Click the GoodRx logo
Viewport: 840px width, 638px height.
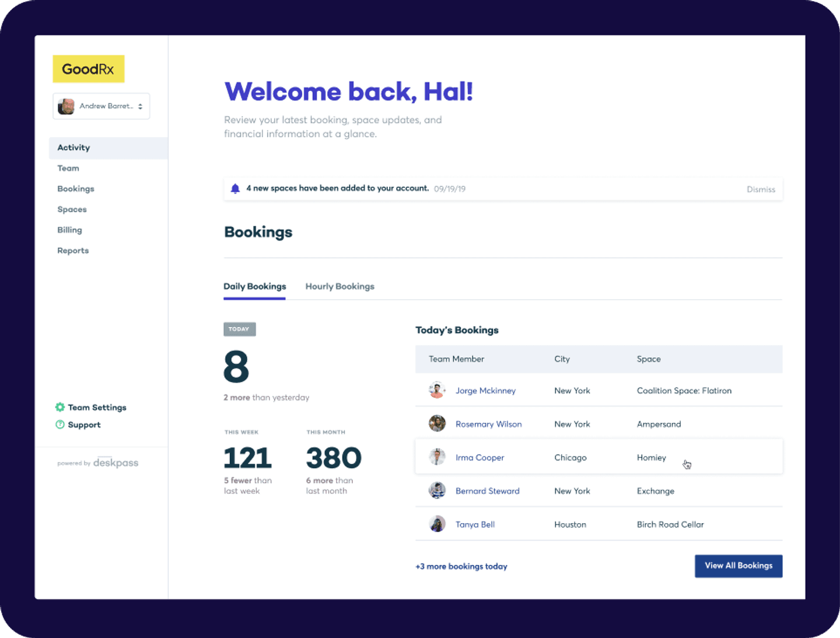89,69
